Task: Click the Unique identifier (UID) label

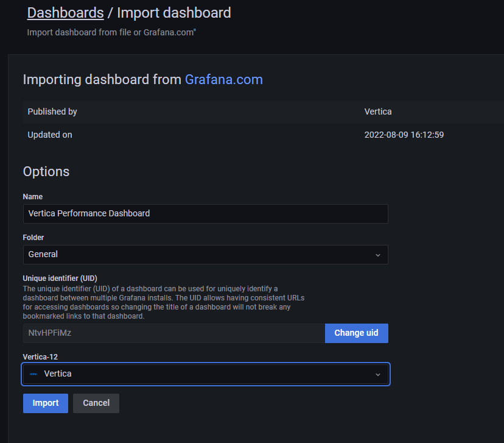Action: (x=60, y=278)
